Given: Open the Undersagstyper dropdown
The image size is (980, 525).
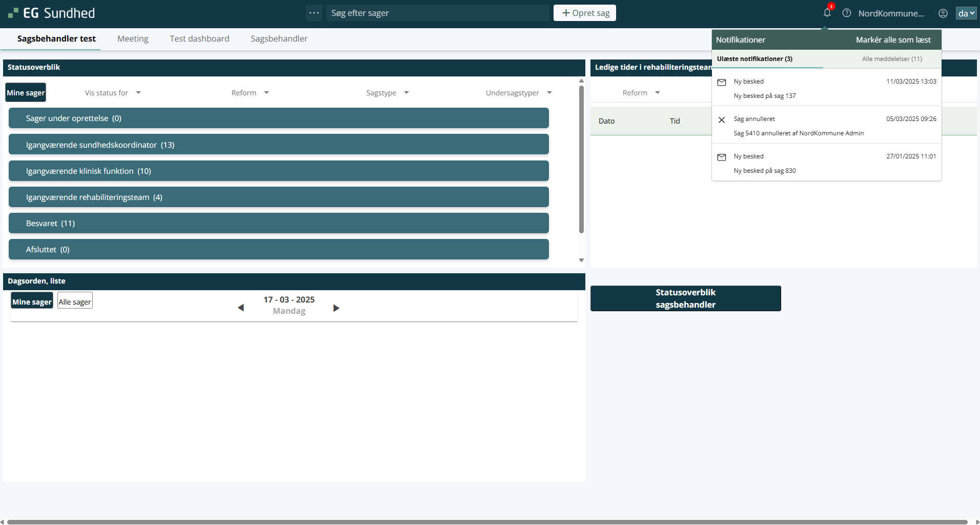Looking at the screenshot, I should click(519, 93).
